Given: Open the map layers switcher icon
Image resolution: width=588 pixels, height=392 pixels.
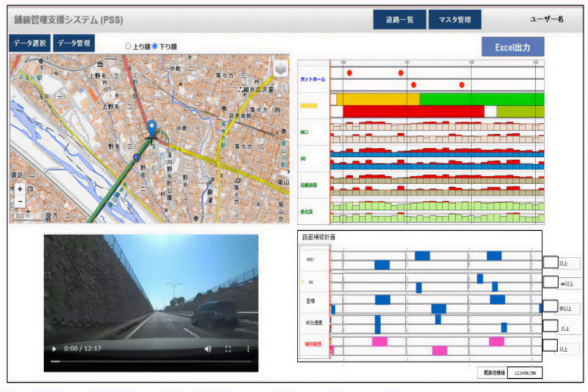Looking at the screenshot, I should [280, 68].
